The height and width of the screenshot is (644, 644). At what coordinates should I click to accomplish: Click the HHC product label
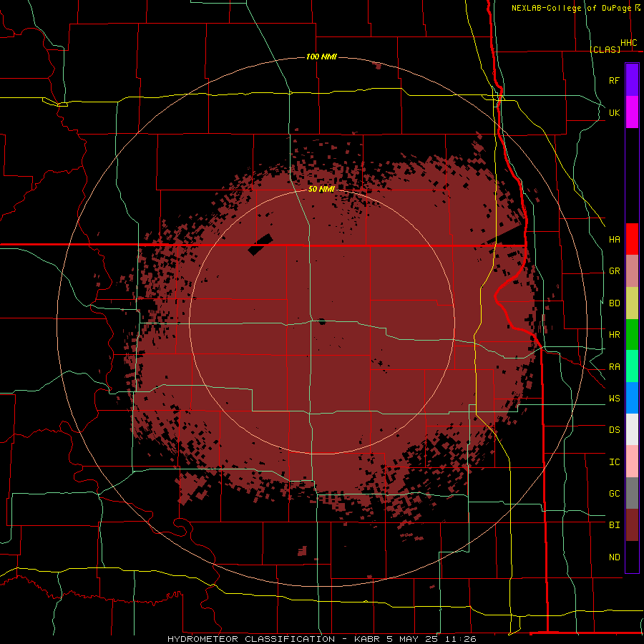tap(628, 43)
